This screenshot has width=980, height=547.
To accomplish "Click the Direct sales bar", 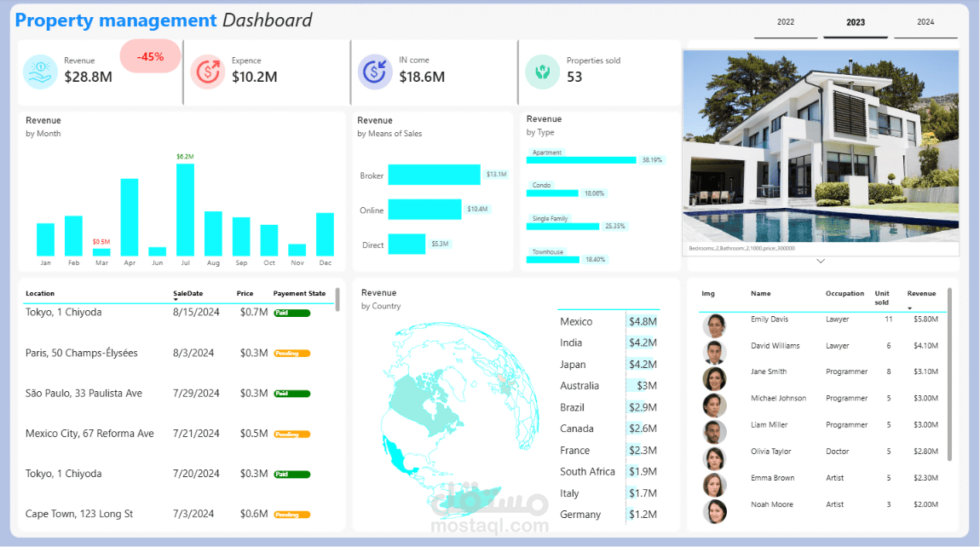I will click(x=406, y=244).
